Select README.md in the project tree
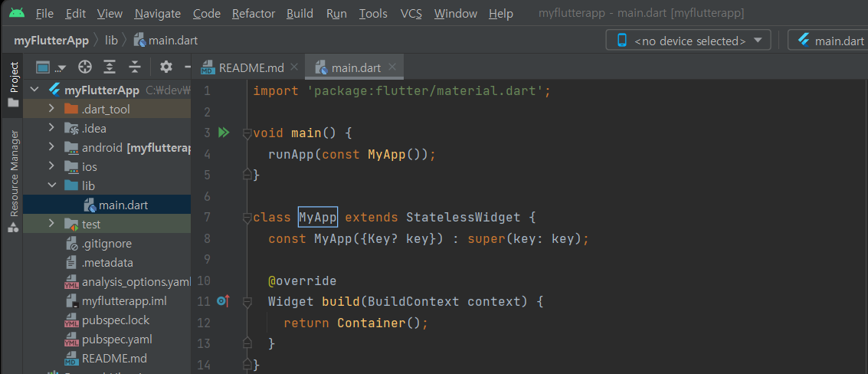This screenshot has width=868, height=374. pyautogui.click(x=106, y=359)
